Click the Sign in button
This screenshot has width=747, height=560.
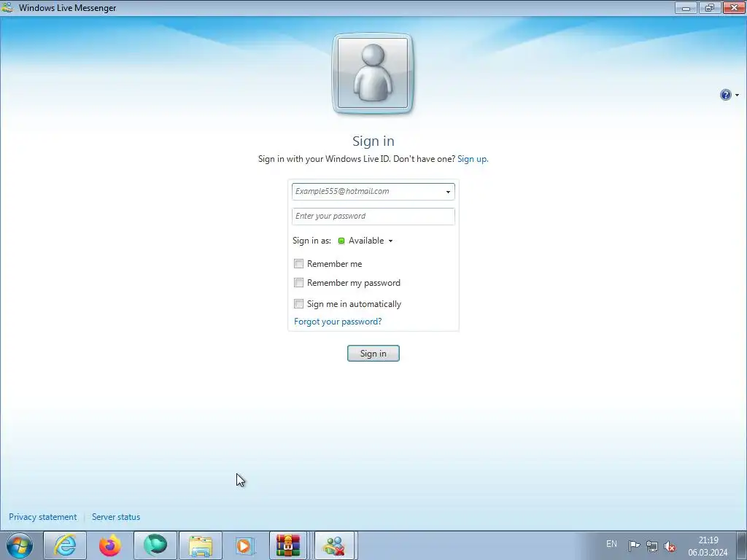[373, 354]
